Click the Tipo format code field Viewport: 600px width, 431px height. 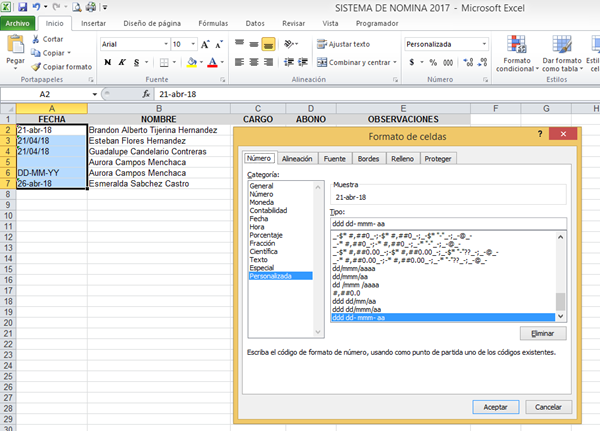[447, 224]
